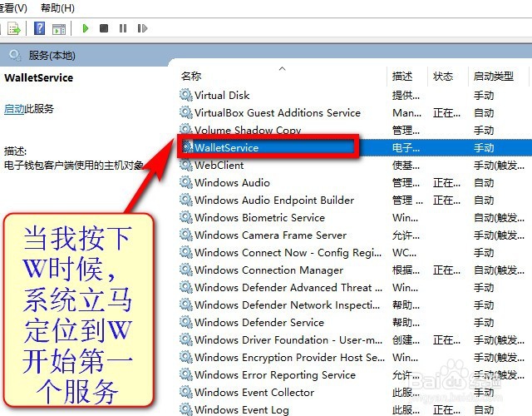Click gear icon of VirtualBox Guest Additions Service
This screenshot has height=416, width=532.
[186, 112]
